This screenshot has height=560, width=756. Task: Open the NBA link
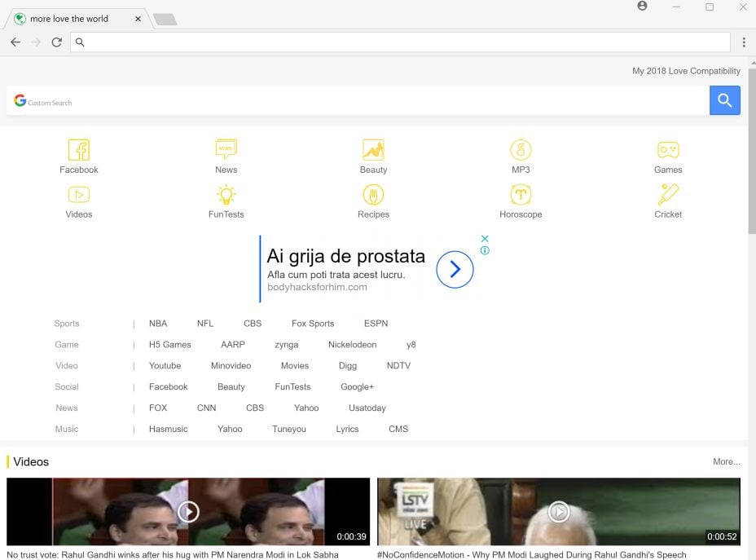pos(158,323)
